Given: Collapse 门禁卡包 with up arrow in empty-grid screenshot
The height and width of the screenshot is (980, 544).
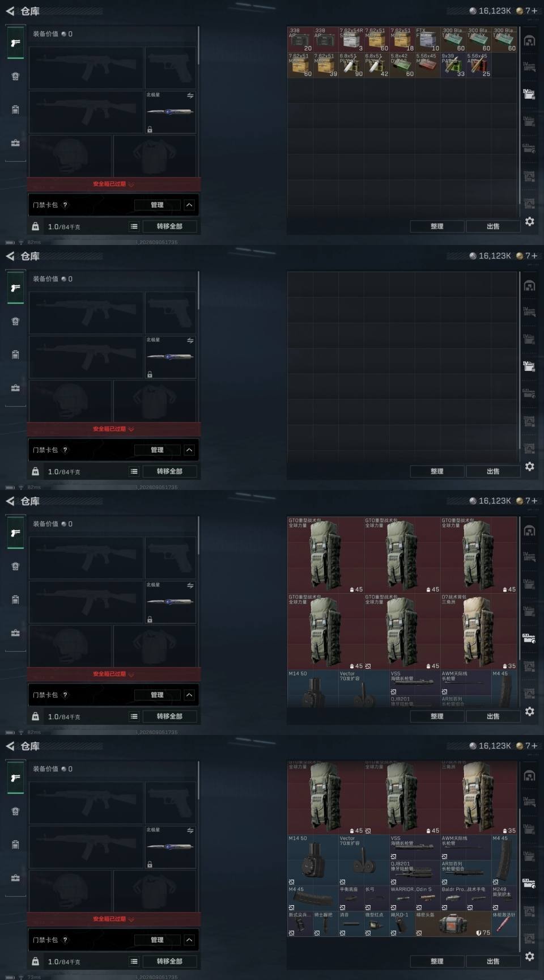Looking at the screenshot, I should [189, 450].
